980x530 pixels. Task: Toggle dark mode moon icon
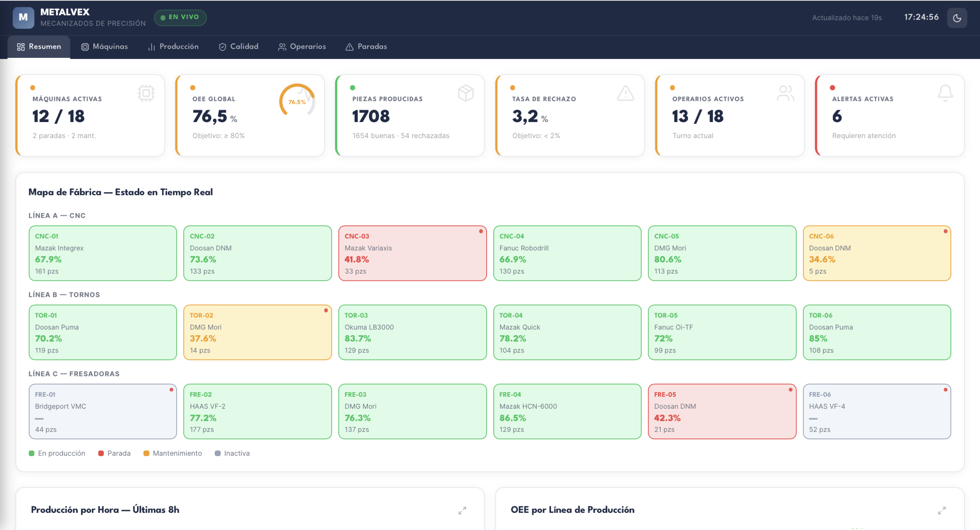pyautogui.click(x=957, y=18)
